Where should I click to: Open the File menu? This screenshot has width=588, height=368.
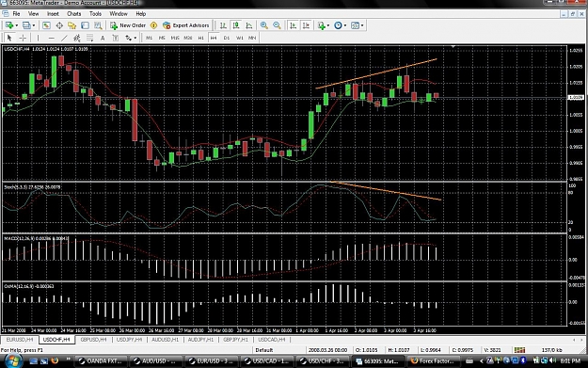tap(16, 13)
